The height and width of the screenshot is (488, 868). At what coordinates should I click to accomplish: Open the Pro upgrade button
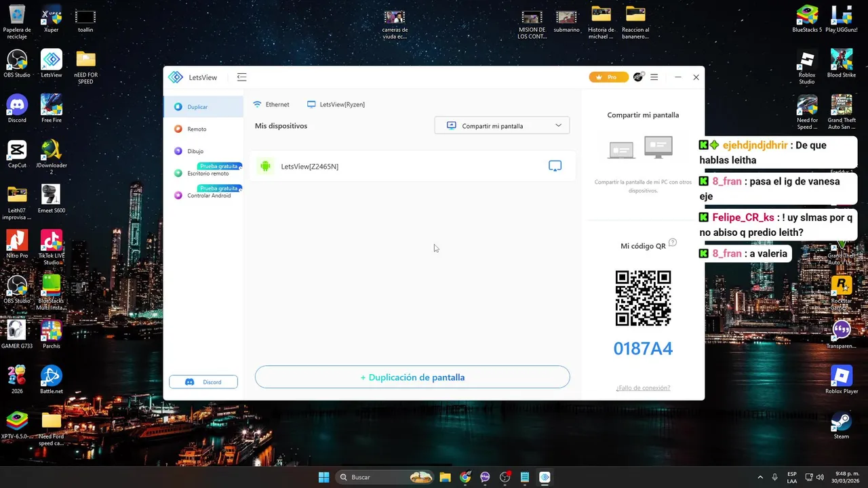(x=608, y=77)
